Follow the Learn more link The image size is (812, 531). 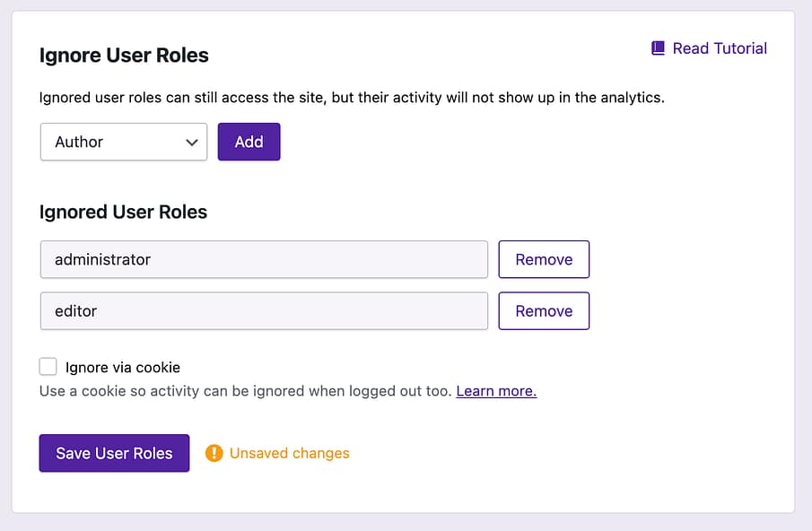point(495,390)
